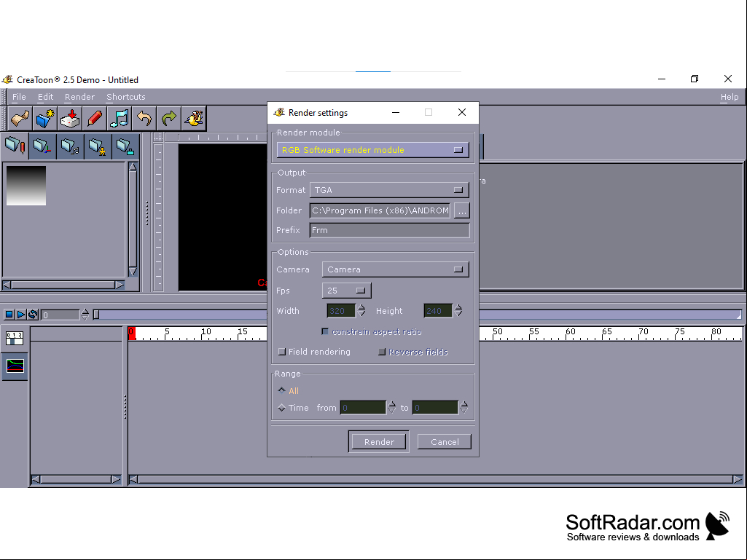747x560 pixels.
Task: Click frame 50 on the timeline ruler
Action: [497, 332]
